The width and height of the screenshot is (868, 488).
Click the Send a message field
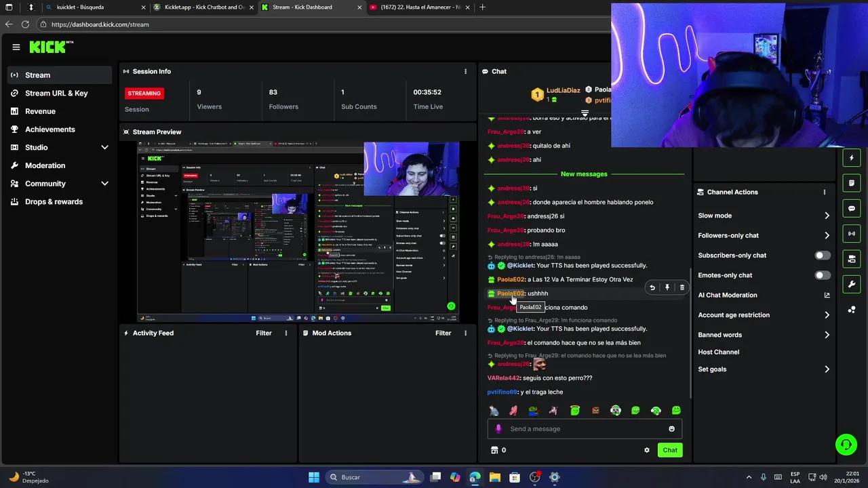click(585, 428)
